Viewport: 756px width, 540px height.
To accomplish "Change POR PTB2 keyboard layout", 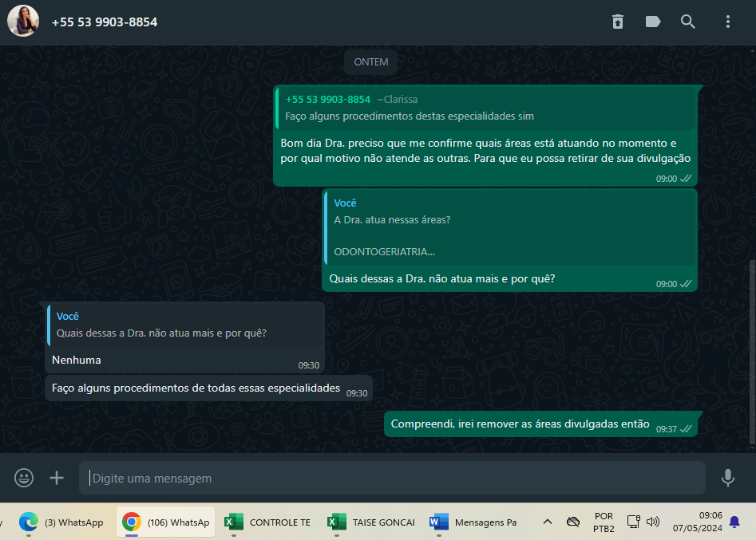I will 604,522.
